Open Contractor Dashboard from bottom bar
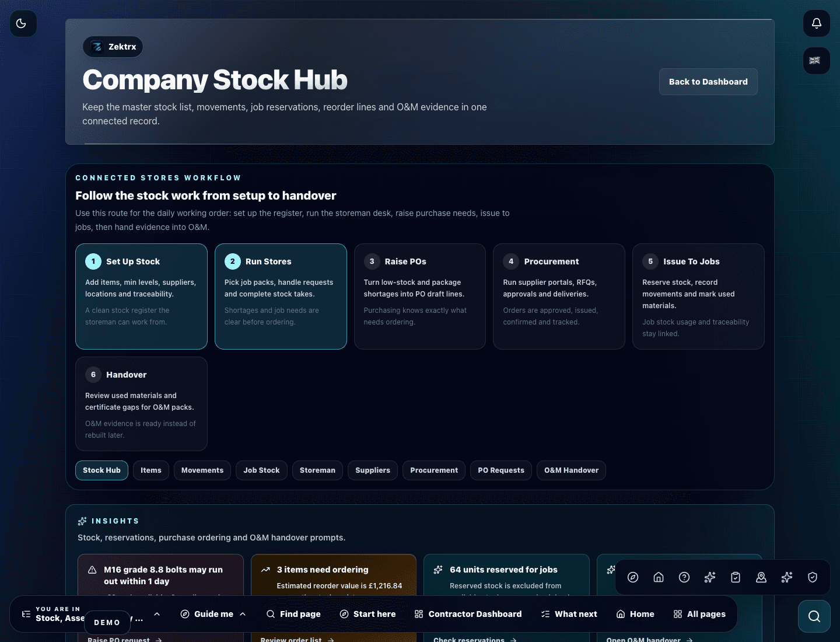The height and width of the screenshot is (642, 840). (468, 614)
